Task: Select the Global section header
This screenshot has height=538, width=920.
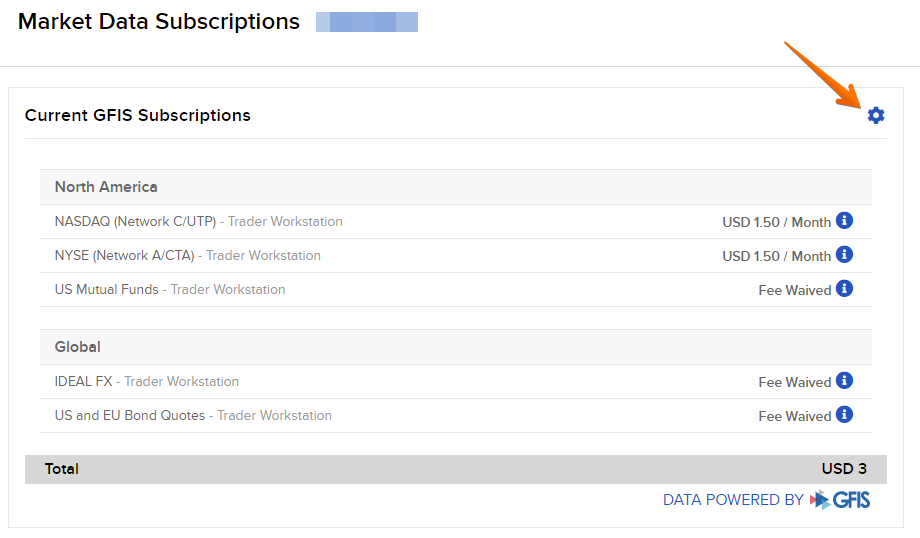Action: click(x=78, y=347)
